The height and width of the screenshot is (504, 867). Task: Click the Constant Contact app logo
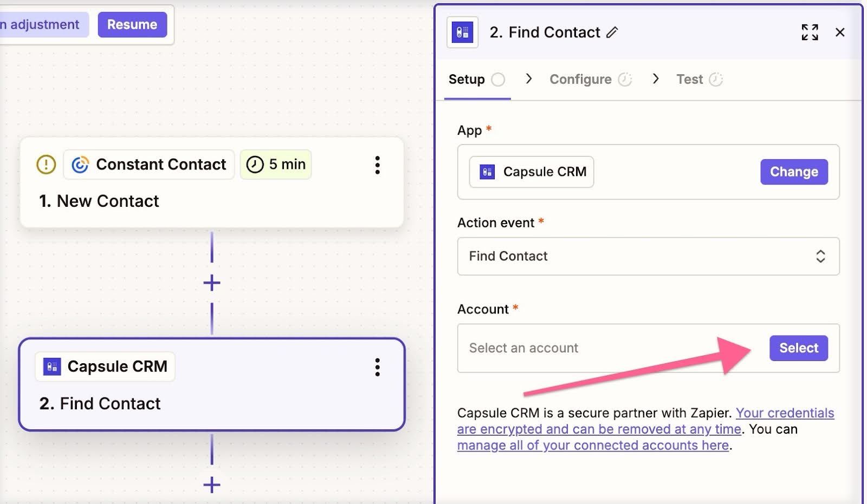80,165
